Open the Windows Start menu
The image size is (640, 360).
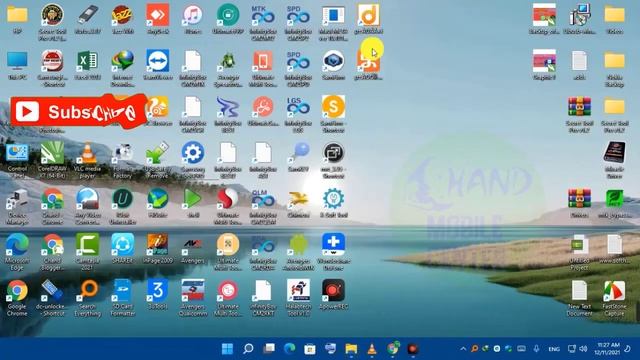[227, 349]
